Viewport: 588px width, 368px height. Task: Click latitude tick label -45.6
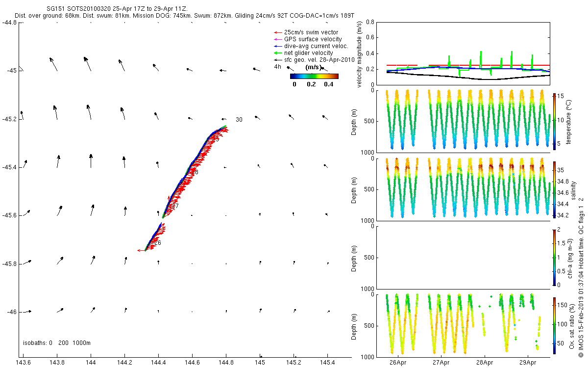coord(10,215)
